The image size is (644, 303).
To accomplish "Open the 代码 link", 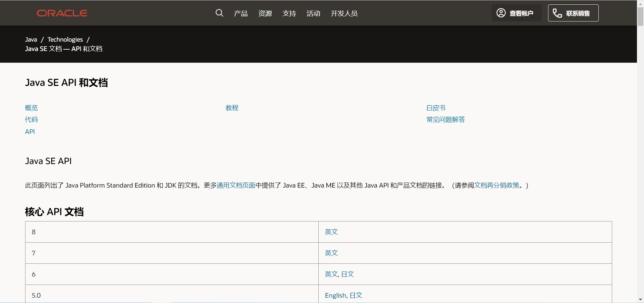I will click(x=32, y=119).
